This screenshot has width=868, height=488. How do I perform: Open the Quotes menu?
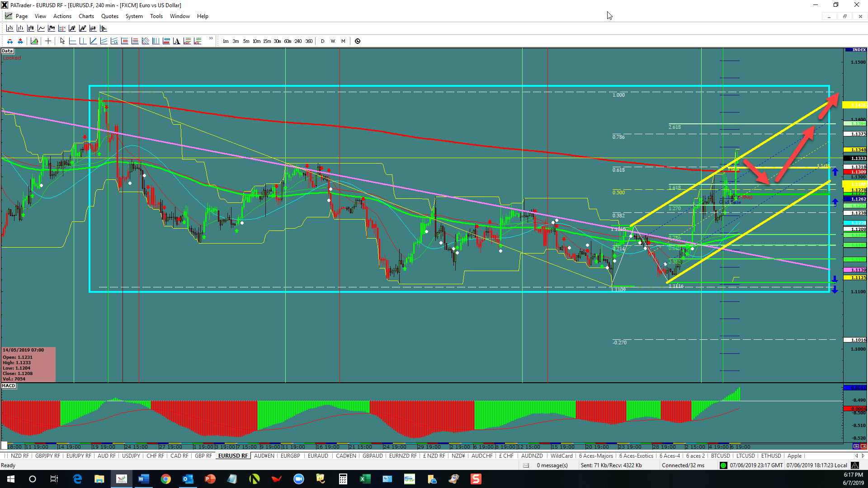110,16
